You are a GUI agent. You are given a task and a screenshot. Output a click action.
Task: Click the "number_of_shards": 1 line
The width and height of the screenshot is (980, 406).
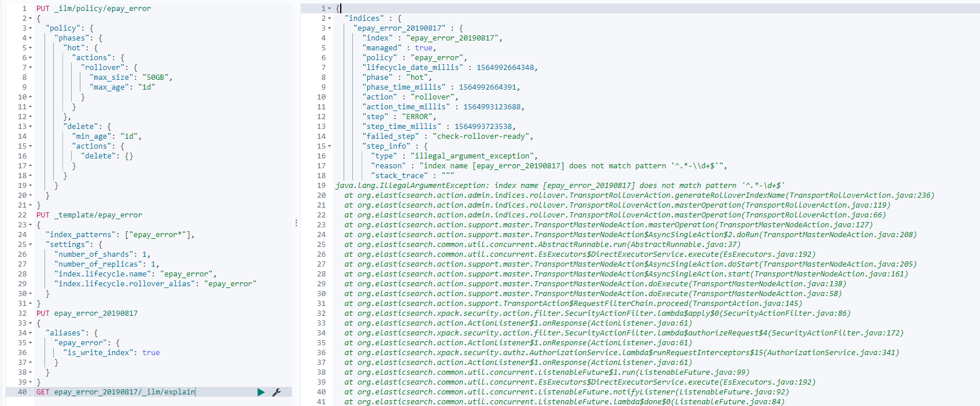pos(102,254)
